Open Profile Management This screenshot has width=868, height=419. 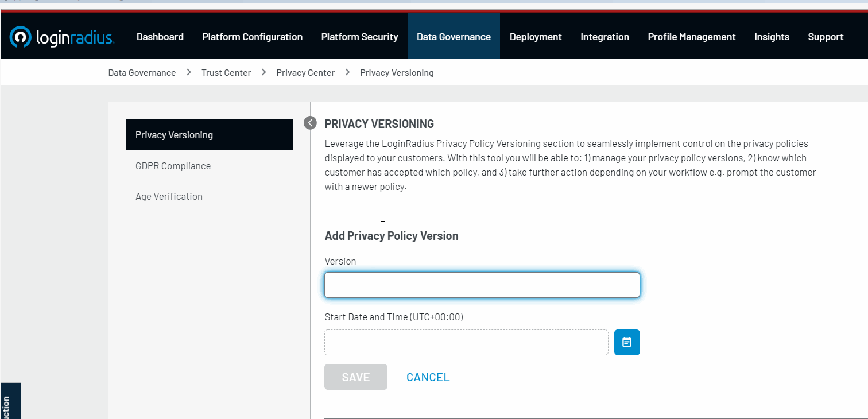(691, 37)
